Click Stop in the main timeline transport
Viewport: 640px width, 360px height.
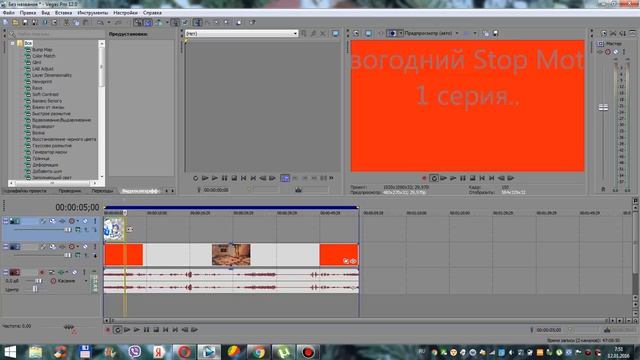[x=156, y=330]
